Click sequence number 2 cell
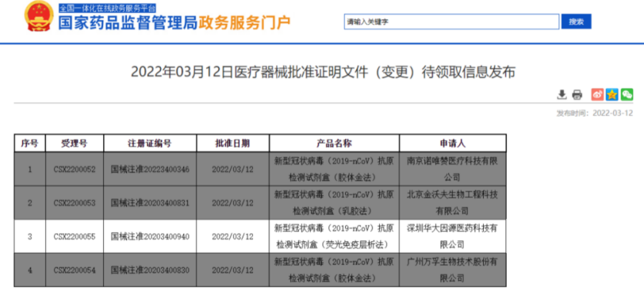 (x=30, y=203)
